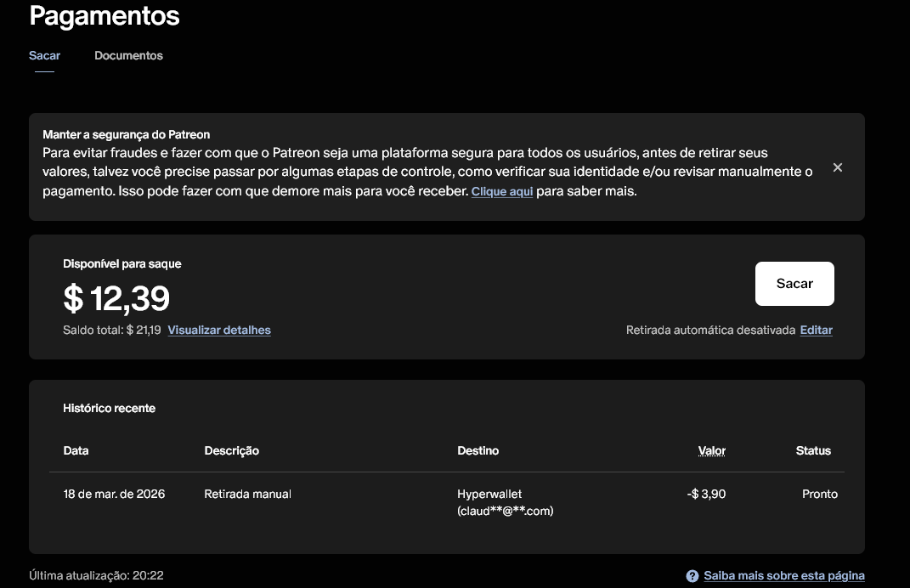The width and height of the screenshot is (910, 588).
Task: Click the Retirada manual description cell
Action: [248, 494]
